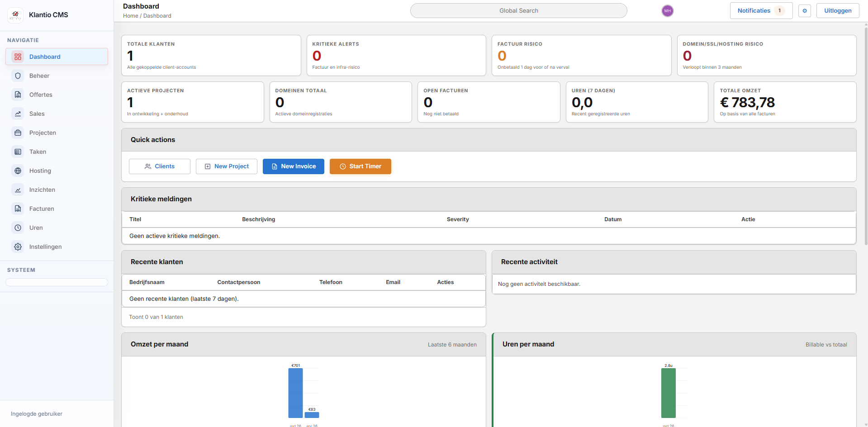Click 'Laatste 6 maanden' label
The width and height of the screenshot is (868, 427).
452,345
